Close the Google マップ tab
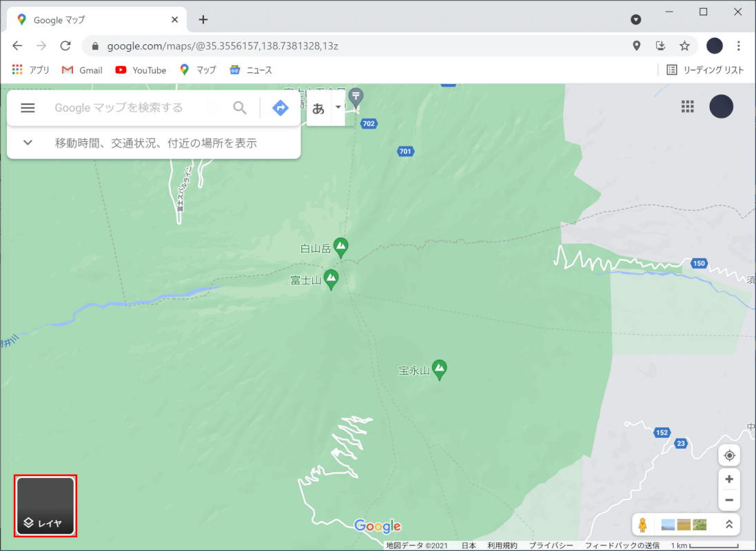The image size is (756, 551). click(174, 20)
